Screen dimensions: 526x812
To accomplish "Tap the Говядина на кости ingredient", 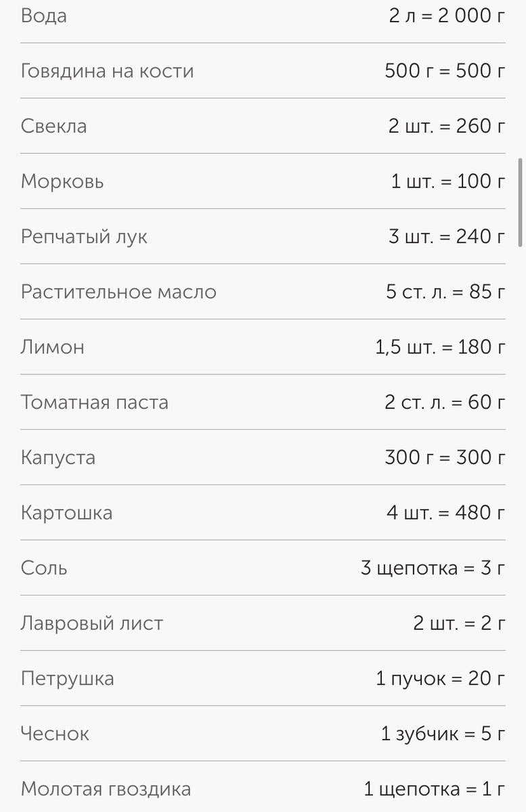I will click(263, 71).
